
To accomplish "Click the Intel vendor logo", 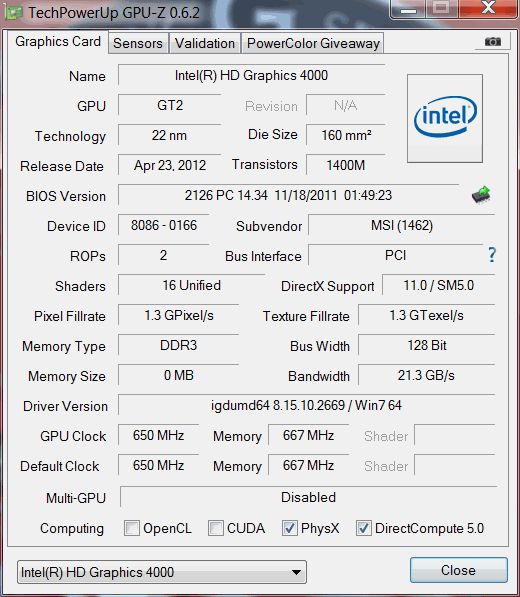I will (x=445, y=118).
